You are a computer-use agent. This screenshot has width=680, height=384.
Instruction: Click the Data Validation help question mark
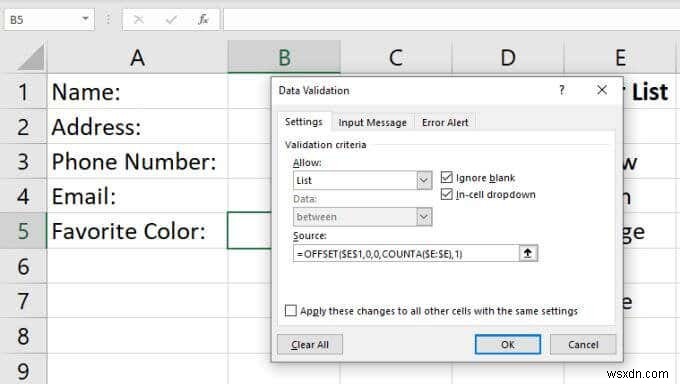[562, 90]
